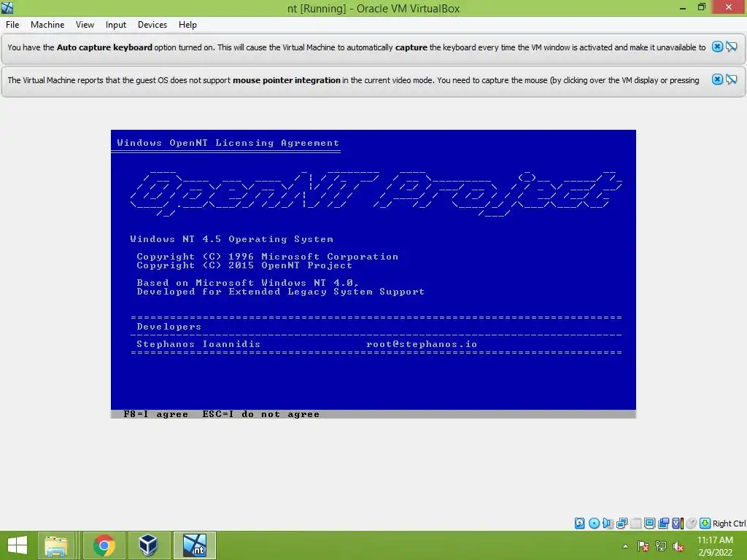Open the clock showing 11:17 AM
This screenshot has width=747, height=560.
[x=715, y=546]
